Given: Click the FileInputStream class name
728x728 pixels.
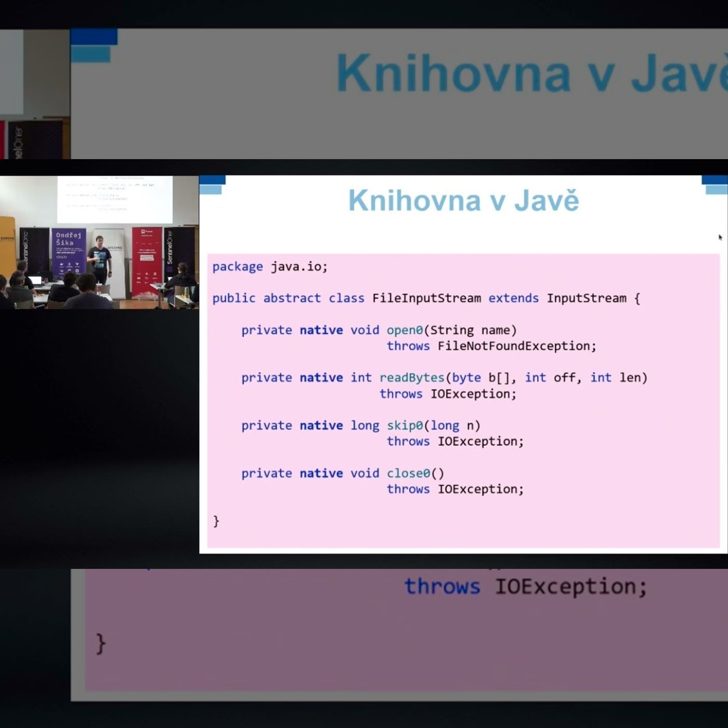Looking at the screenshot, I should point(426,298).
